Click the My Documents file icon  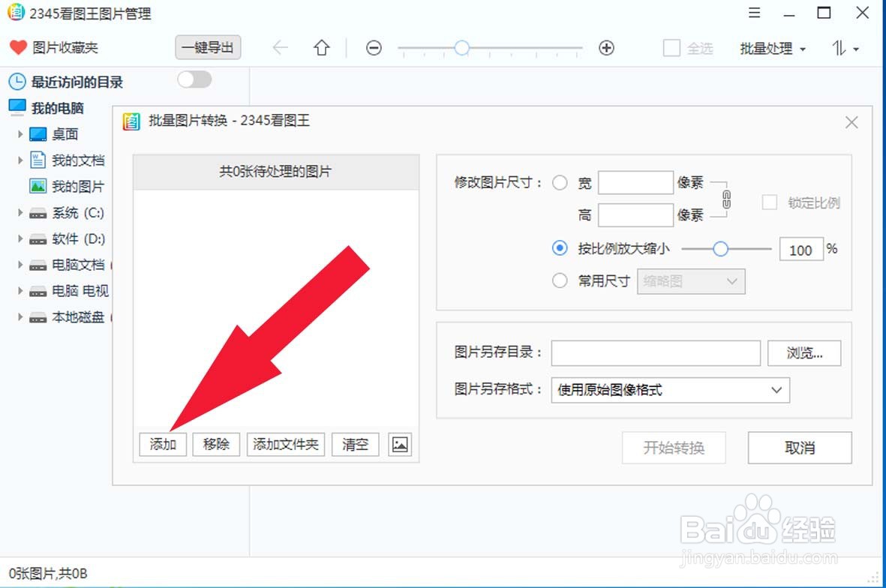(38, 160)
